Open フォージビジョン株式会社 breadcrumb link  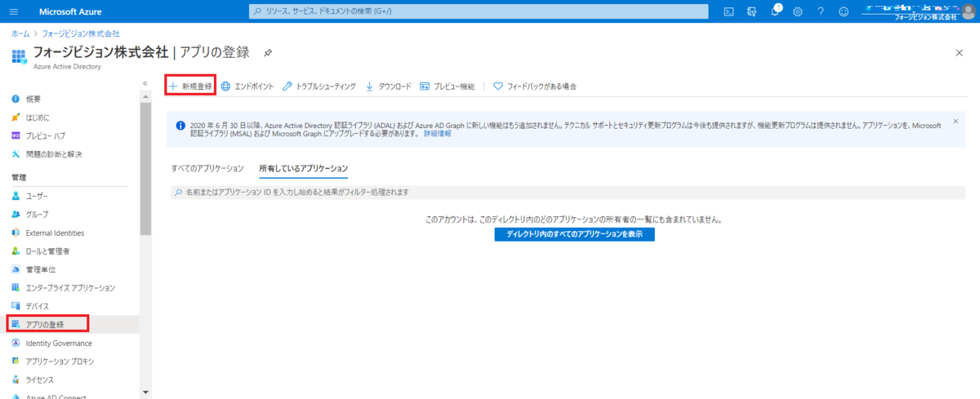[x=80, y=33]
